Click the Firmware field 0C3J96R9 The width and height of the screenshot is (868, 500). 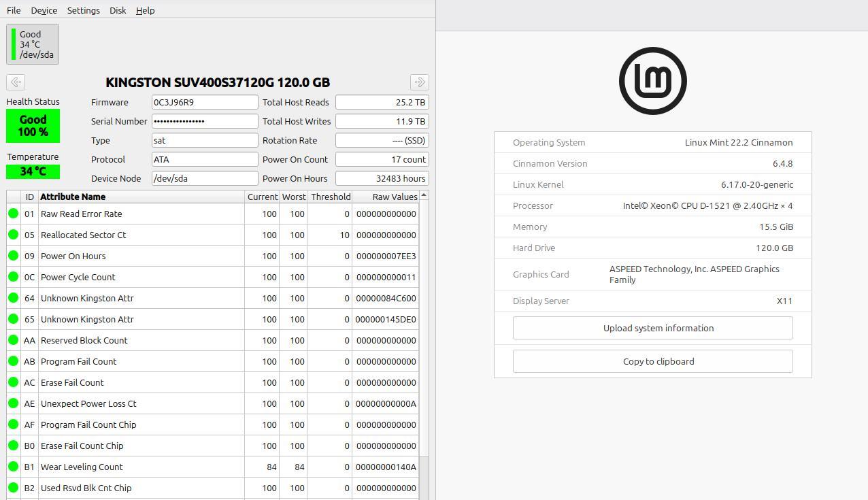[x=205, y=102]
